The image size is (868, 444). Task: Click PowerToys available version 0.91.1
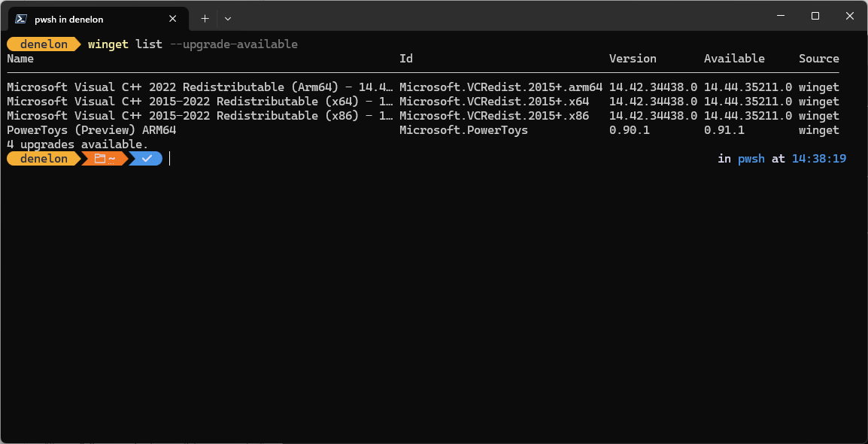point(724,131)
